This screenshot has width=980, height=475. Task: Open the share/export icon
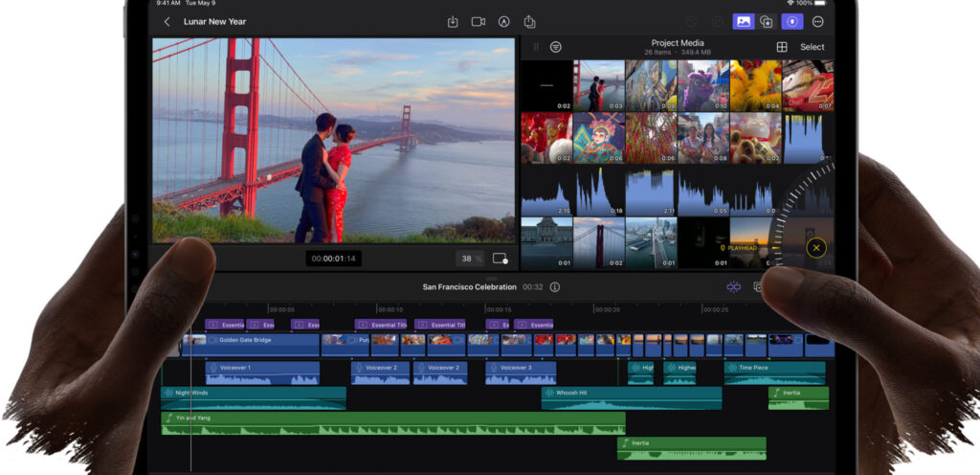coord(529,22)
